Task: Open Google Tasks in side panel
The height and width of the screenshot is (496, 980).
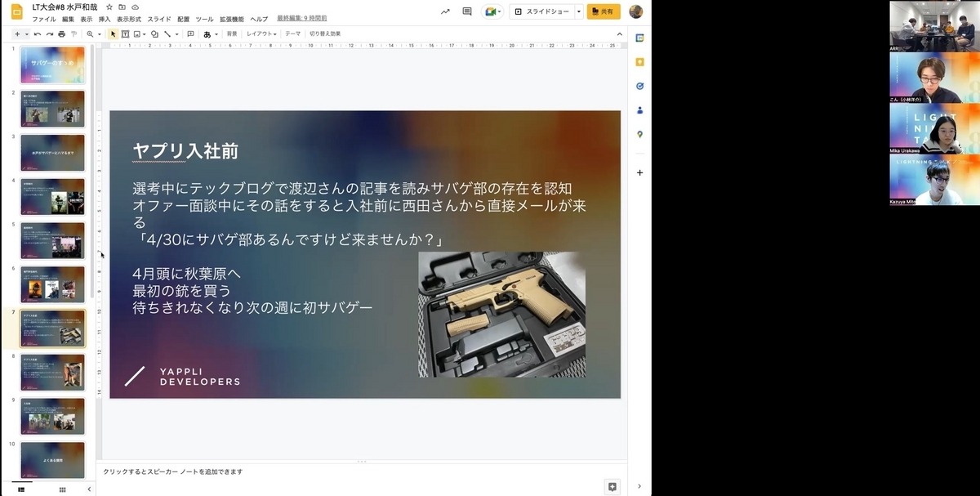Action: [640, 86]
